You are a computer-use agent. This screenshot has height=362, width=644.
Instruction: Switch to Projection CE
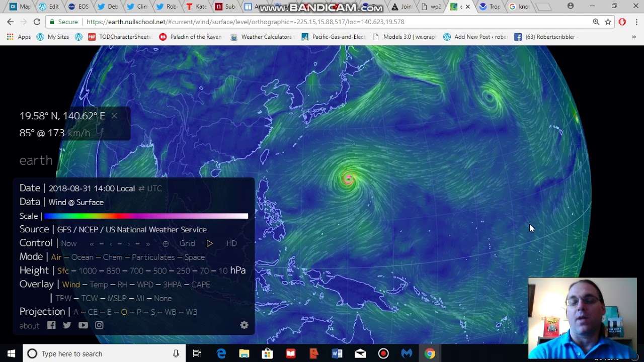click(x=93, y=312)
